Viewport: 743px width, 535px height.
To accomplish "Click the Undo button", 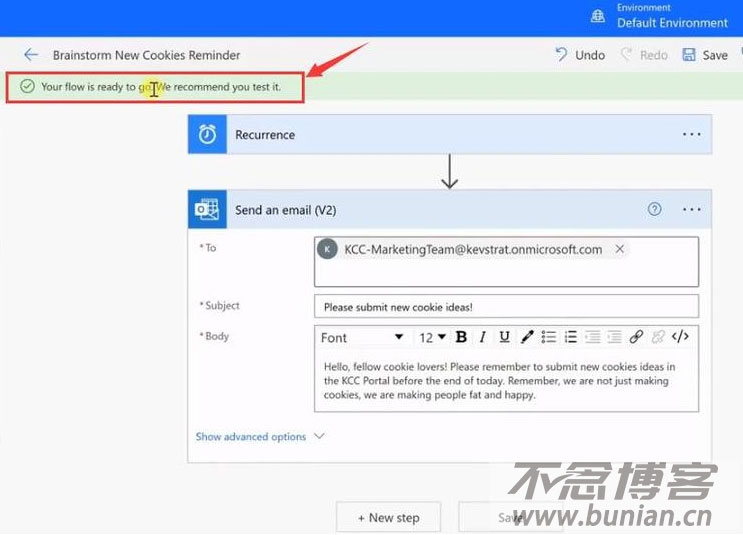I will pyautogui.click(x=580, y=55).
